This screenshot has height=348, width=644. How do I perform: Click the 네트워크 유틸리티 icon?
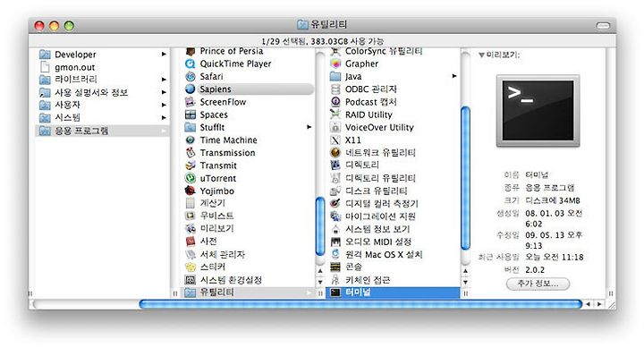click(335, 152)
